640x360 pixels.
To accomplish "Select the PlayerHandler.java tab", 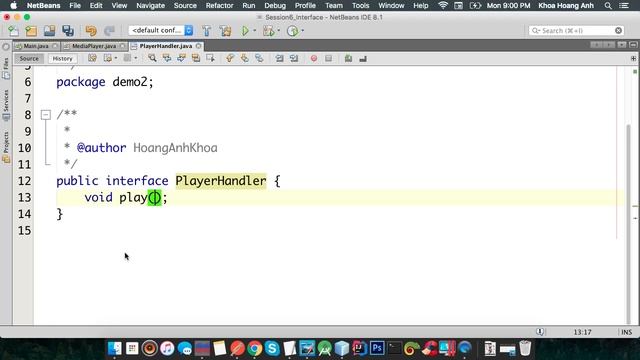I will [166, 46].
